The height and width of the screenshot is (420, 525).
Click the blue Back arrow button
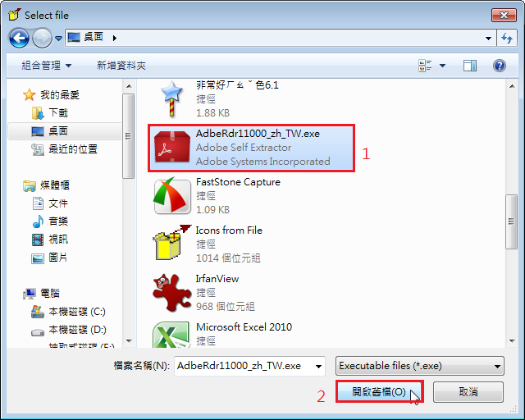19,39
